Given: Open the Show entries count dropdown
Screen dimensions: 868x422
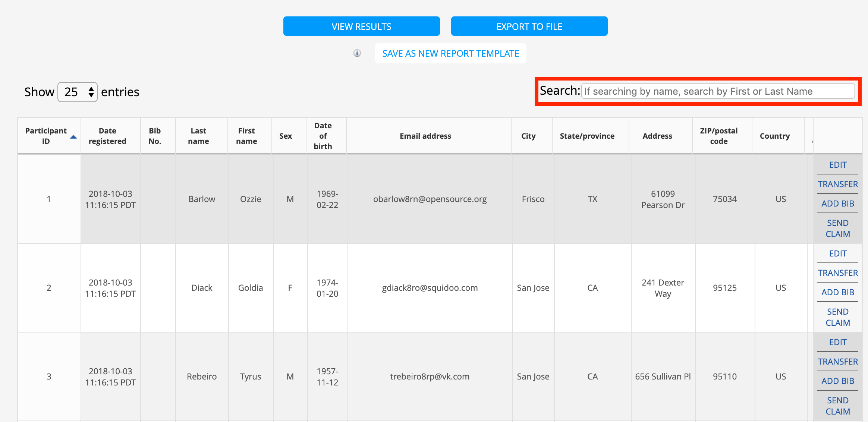Looking at the screenshot, I should 78,92.
